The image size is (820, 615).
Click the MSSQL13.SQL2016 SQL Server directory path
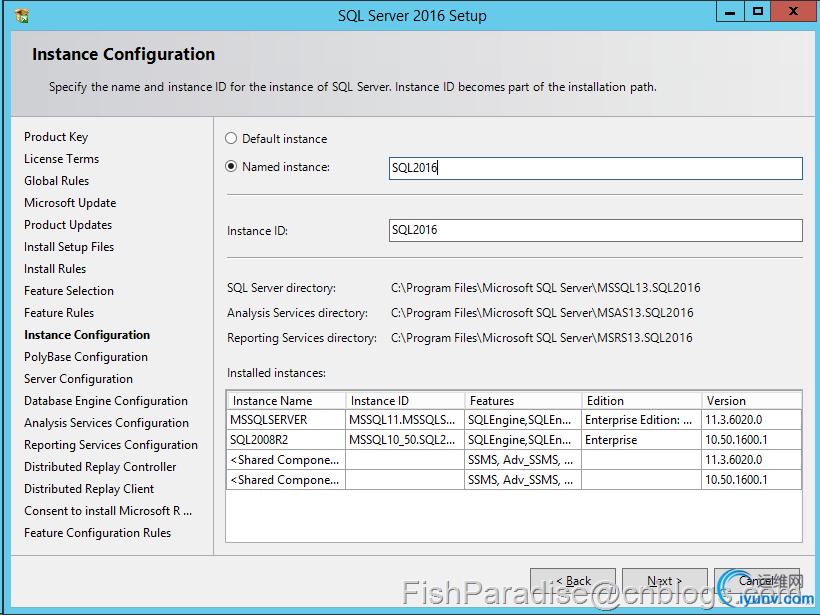(545, 288)
